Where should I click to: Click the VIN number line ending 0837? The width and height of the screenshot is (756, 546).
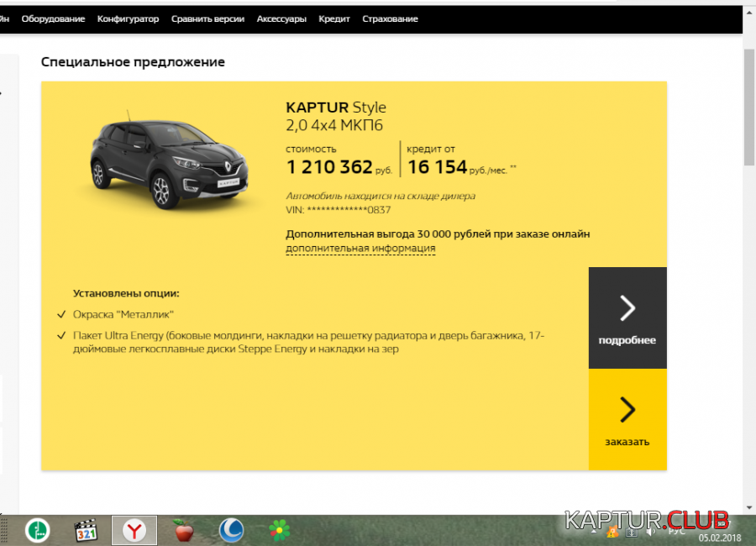point(338,210)
